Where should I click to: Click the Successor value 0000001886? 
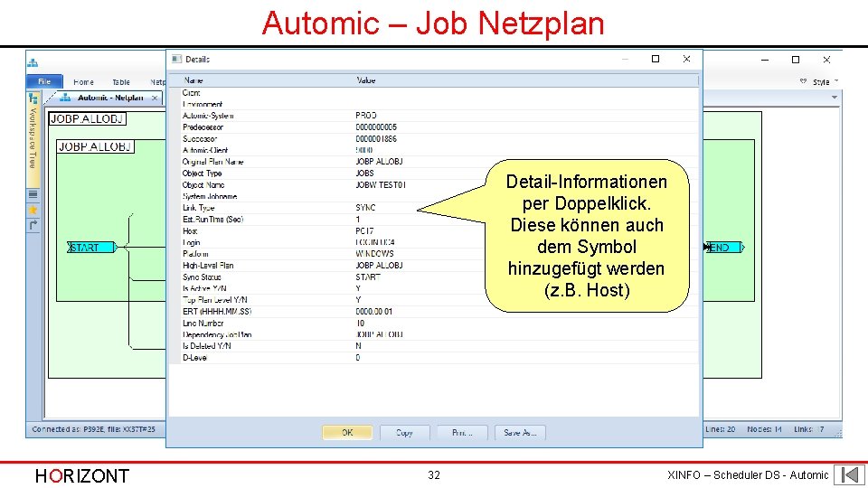pos(376,139)
